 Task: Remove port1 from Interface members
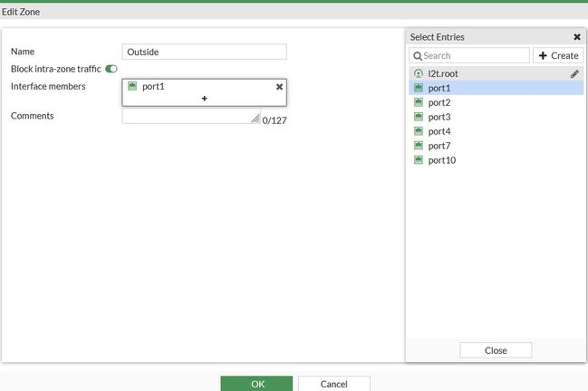[x=279, y=87]
